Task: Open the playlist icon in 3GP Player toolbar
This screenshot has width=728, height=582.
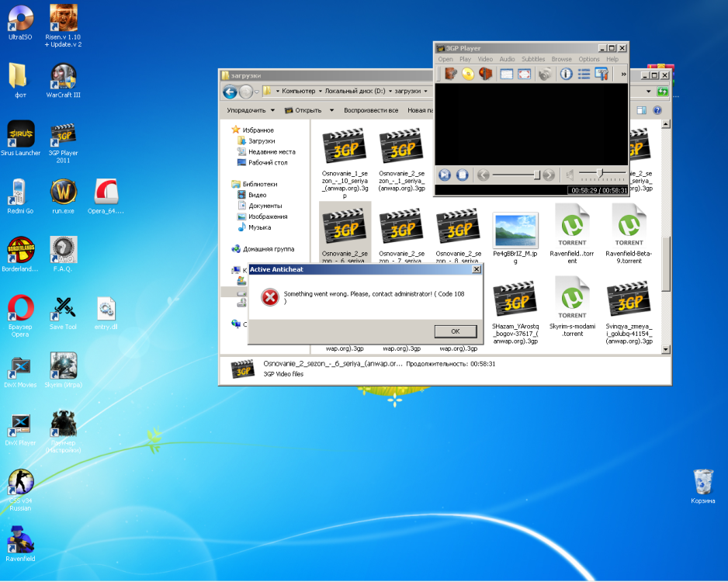Action: [584, 74]
